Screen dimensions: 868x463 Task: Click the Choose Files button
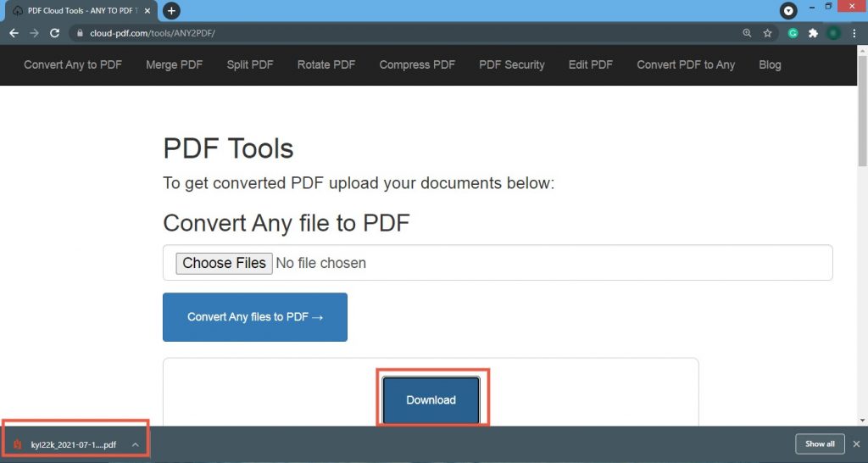(224, 263)
